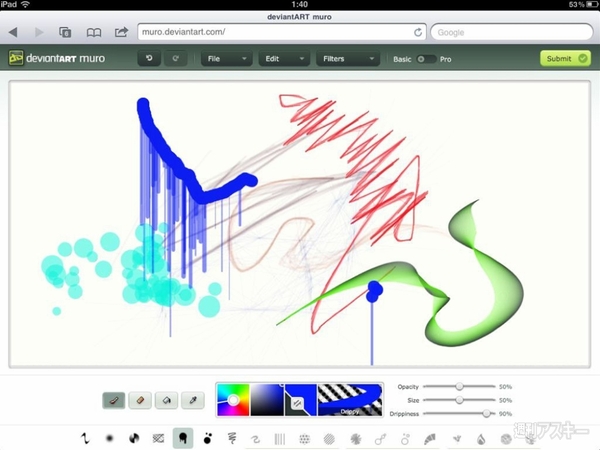Choose the crosshatch sketch brush

pyautogui.click(x=158, y=438)
